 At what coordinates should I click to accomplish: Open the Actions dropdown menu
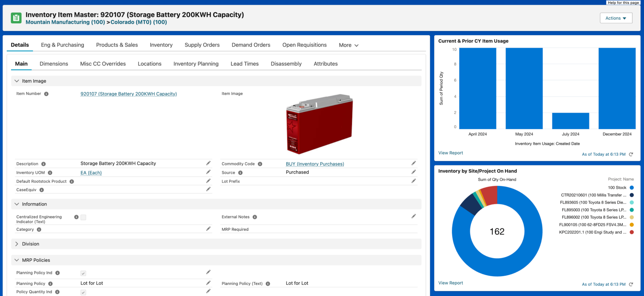click(x=616, y=18)
